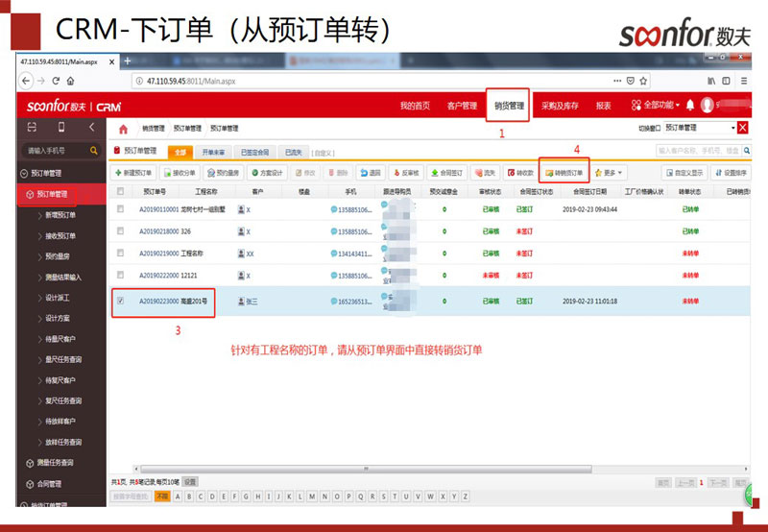Click the 转销货订单 toolbar button
Screen dimensions: 768x532
pyautogui.click(x=564, y=173)
